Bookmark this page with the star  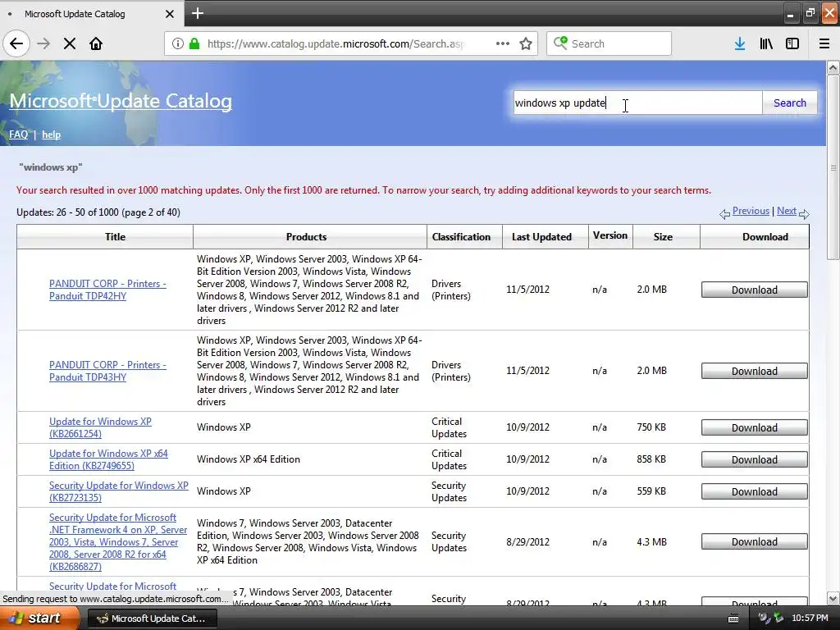click(x=526, y=43)
